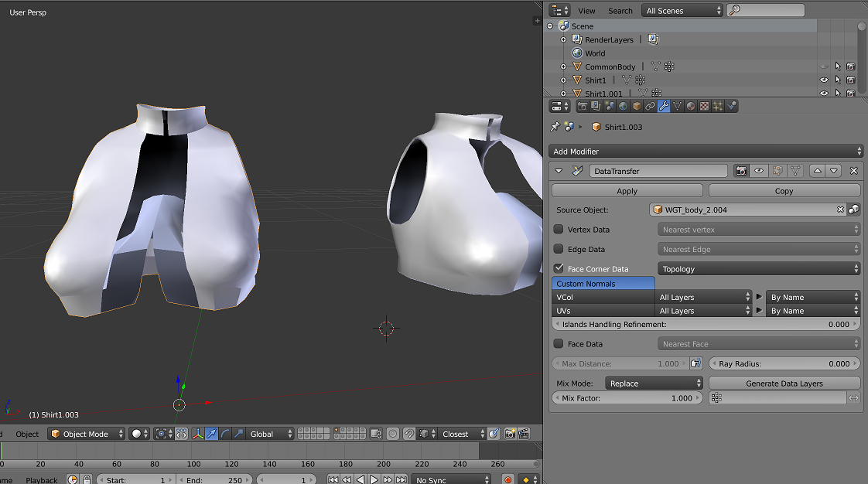Open the Search menu in outliner

620,11
